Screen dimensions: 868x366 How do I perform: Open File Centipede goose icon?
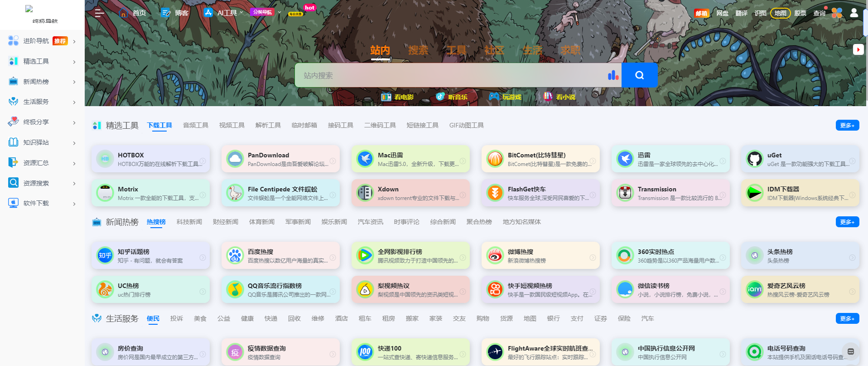[235, 193]
